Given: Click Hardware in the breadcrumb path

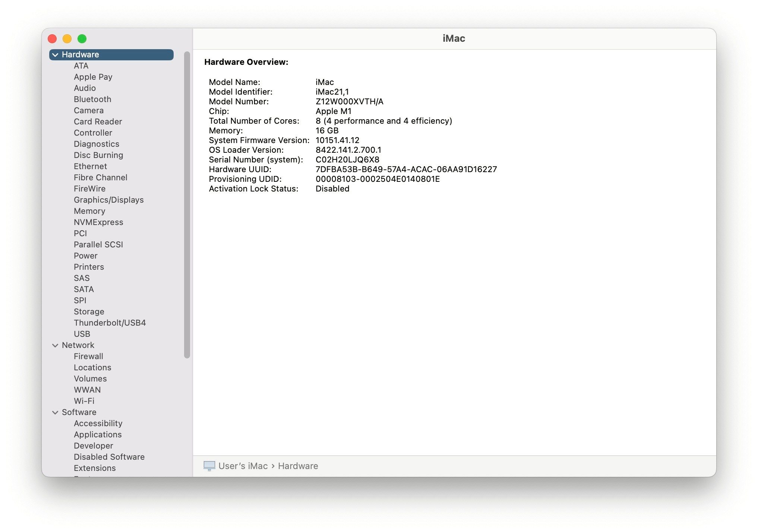Looking at the screenshot, I should tap(298, 466).
